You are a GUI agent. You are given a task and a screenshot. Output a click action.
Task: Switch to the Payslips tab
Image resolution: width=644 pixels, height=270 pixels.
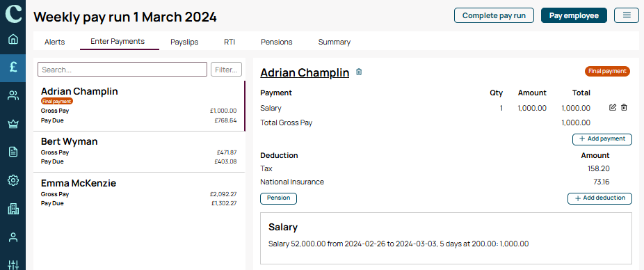[184, 42]
